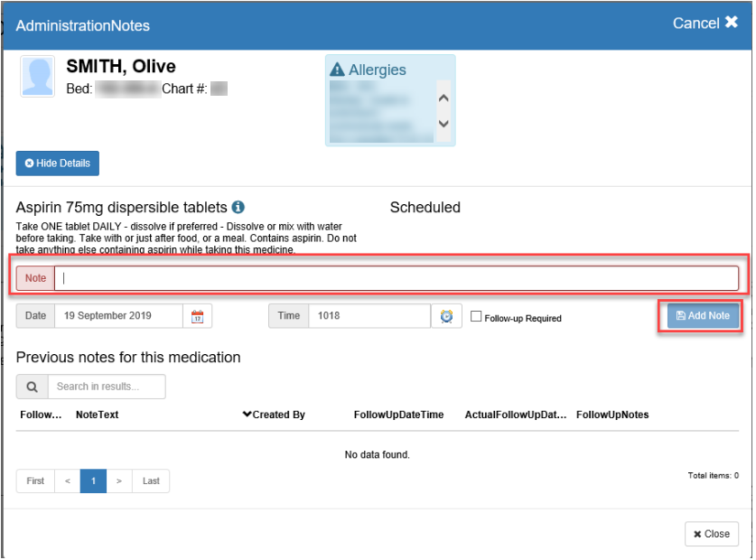Go to next page of notes
This screenshot has width=756, height=560.
tap(119, 481)
